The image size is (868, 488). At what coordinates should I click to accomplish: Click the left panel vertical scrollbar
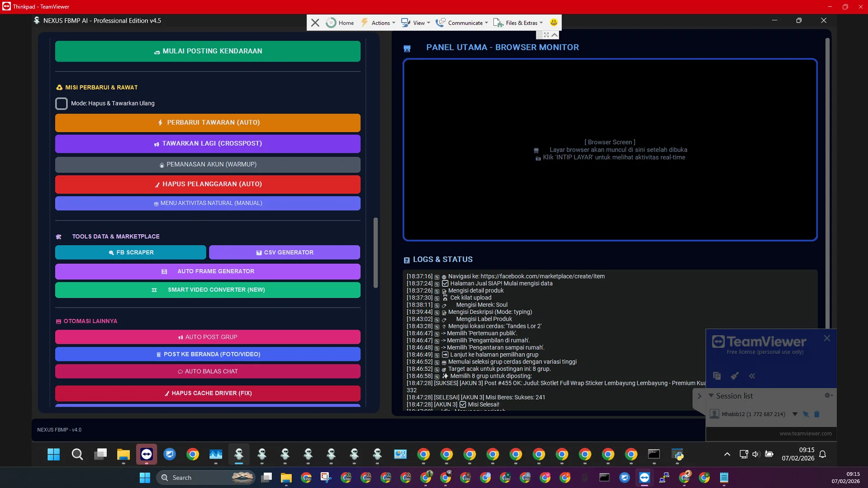375,253
